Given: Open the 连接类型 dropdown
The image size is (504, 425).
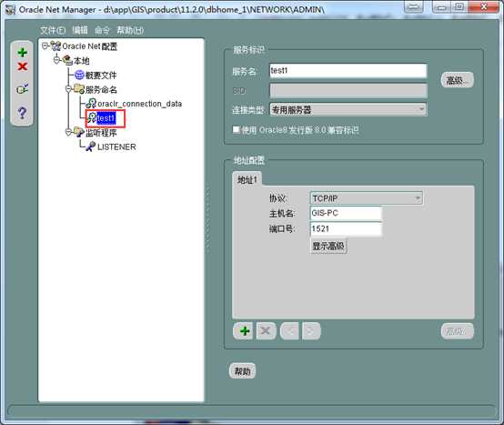Looking at the screenshot, I should [348, 109].
